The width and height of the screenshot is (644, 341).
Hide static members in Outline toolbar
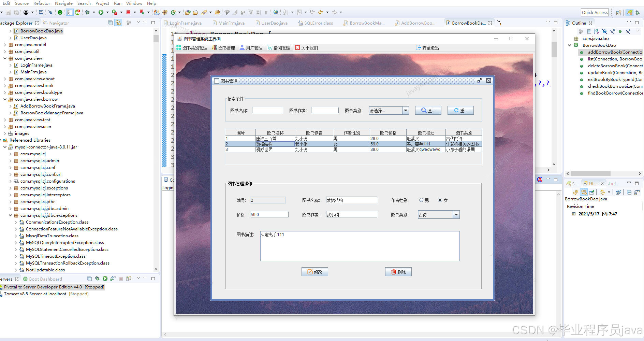[x=612, y=31]
